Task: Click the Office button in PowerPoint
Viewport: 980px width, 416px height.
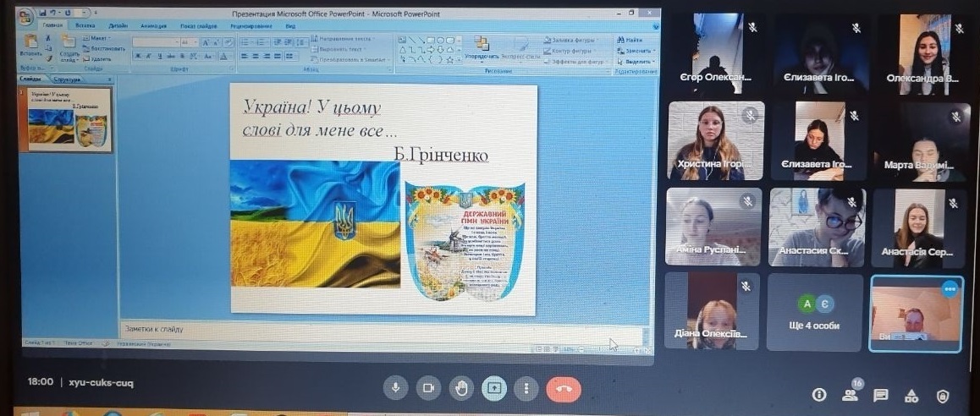Action: (26, 16)
